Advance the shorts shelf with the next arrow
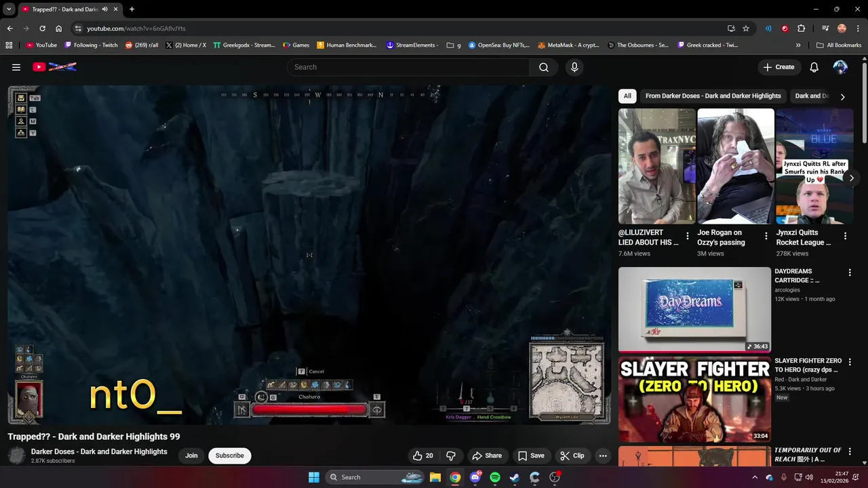 click(851, 178)
